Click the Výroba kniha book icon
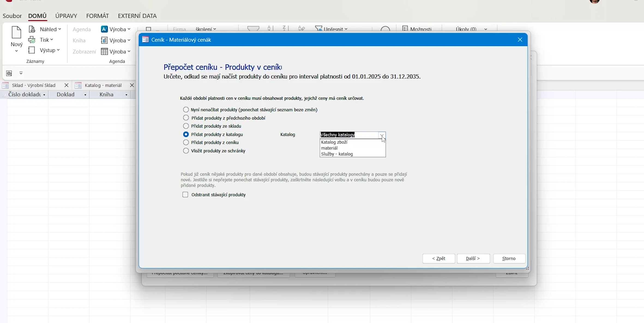Screen dimensions: 644x323 click(104, 40)
